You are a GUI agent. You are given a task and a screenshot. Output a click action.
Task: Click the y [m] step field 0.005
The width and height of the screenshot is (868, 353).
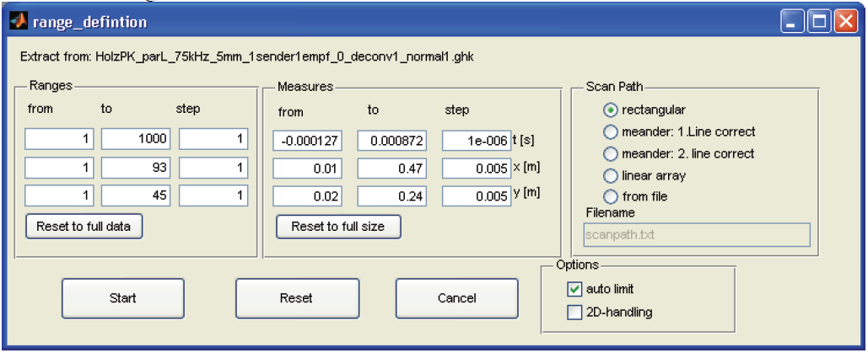pos(476,195)
